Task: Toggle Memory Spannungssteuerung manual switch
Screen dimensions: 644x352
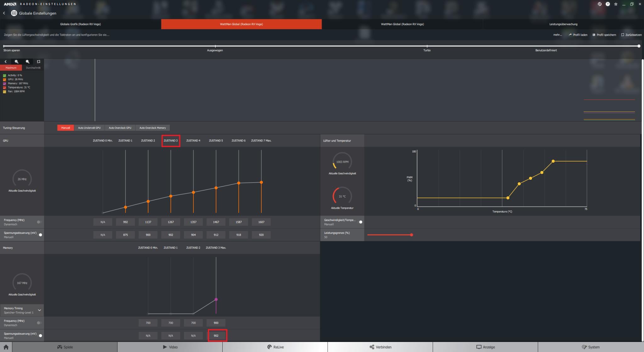Action: pyautogui.click(x=40, y=336)
